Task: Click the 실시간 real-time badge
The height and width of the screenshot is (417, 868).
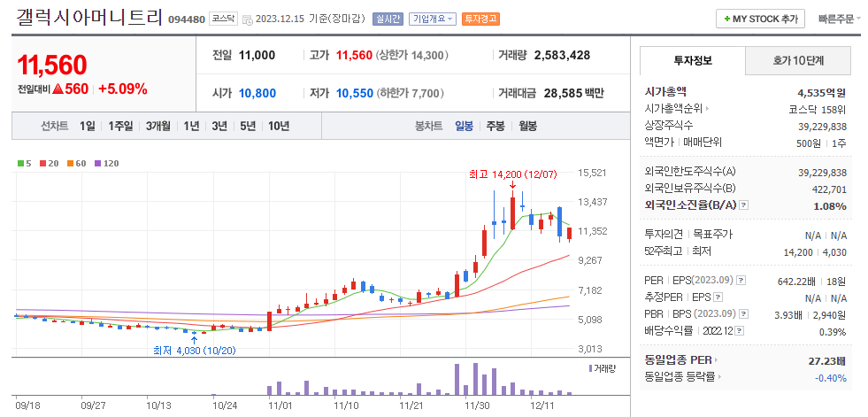Action: [388, 19]
